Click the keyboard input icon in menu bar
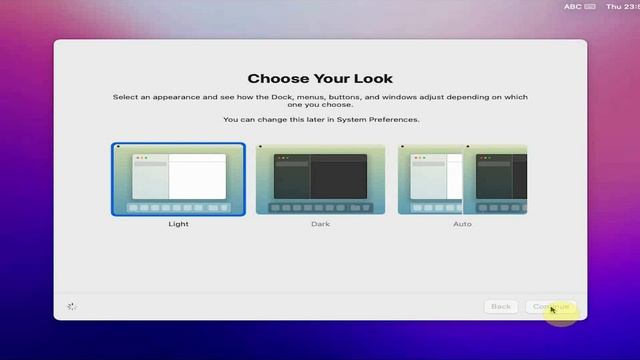 coord(590,7)
